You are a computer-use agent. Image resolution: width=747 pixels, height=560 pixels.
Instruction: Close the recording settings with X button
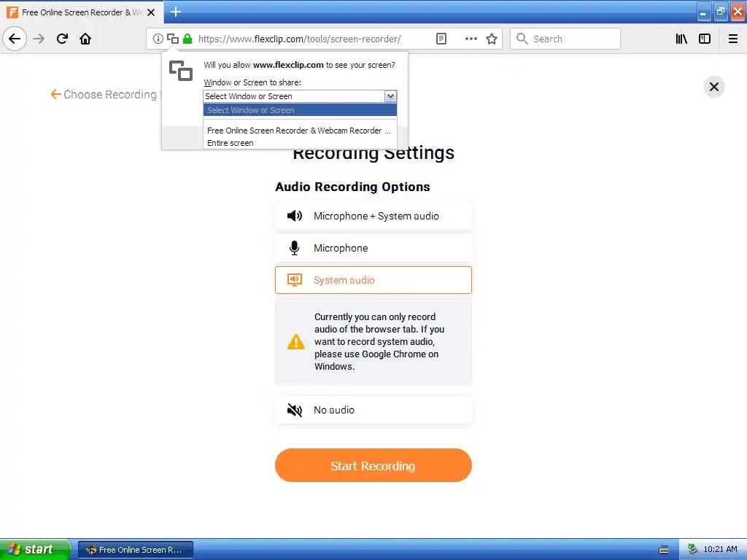click(713, 87)
